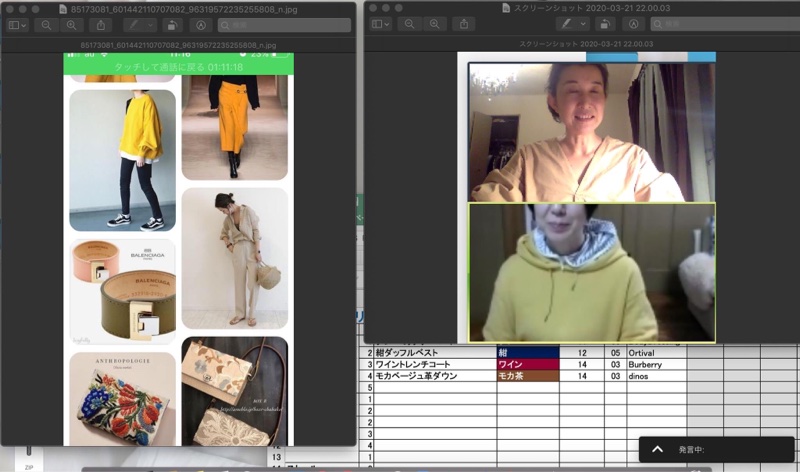This screenshot has height=472, width=800.
Task: Select the スクリーンショット 2020-03-21 tab title
Action: pyautogui.click(x=586, y=44)
